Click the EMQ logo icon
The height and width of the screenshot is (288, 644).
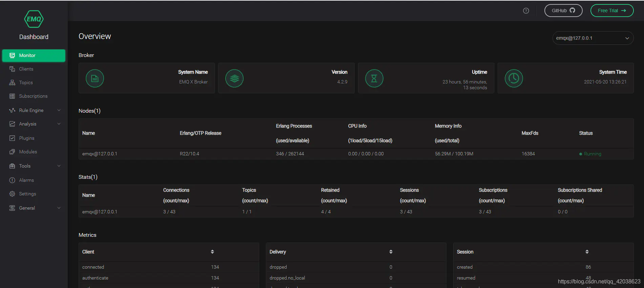(x=34, y=19)
